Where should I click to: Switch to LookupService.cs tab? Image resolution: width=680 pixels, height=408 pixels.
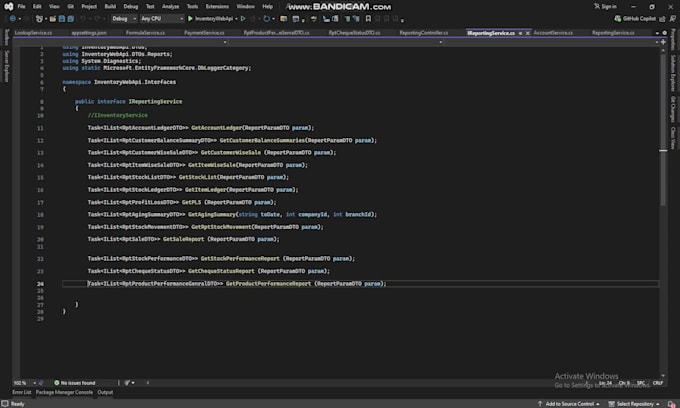33,33
